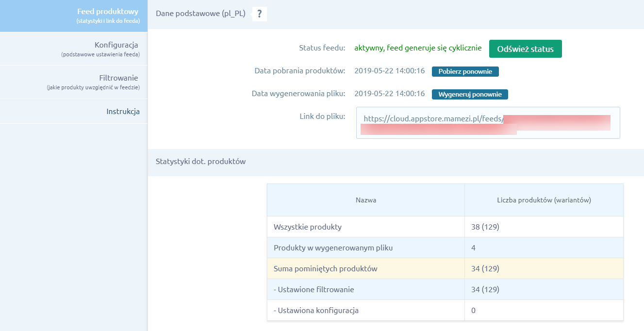The width and height of the screenshot is (644, 331).
Task: Open the help question mark icon
Action: click(x=260, y=14)
